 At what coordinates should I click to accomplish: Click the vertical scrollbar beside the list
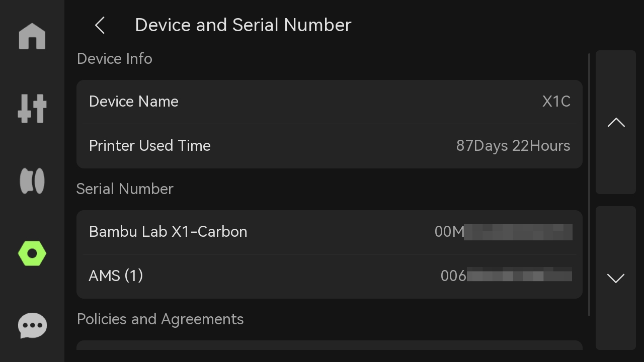[x=589, y=185]
